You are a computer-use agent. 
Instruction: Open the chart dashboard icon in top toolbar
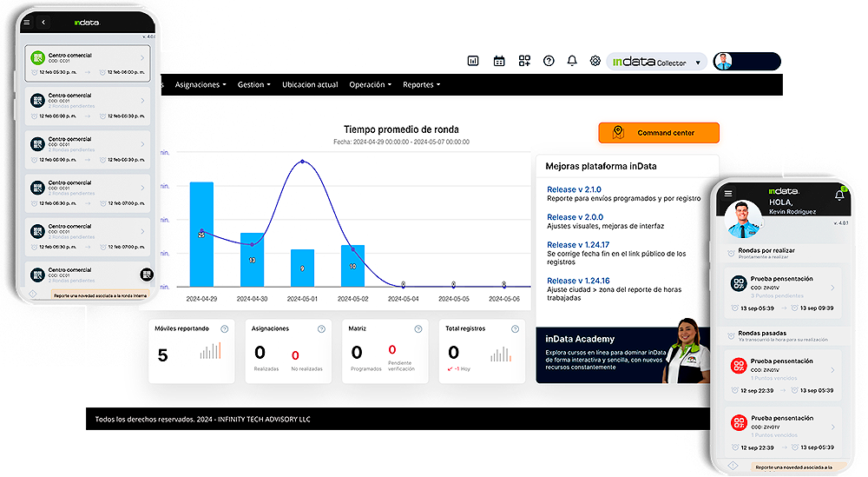pyautogui.click(x=473, y=61)
